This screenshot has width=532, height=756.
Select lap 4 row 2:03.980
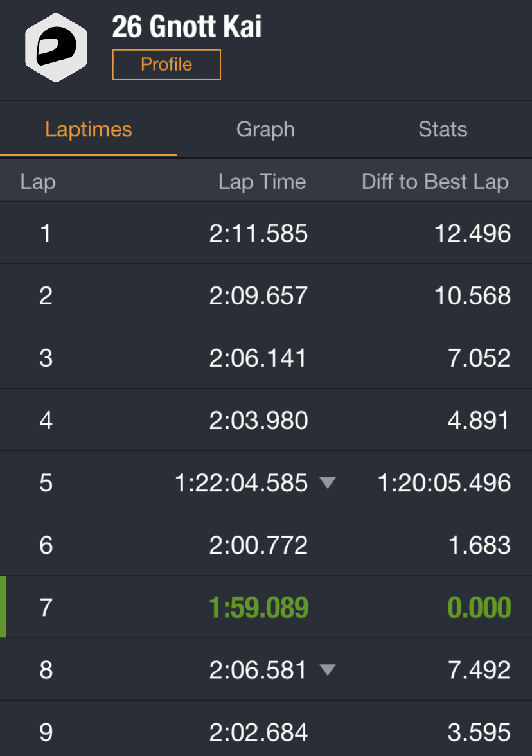[x=258, y=421]
